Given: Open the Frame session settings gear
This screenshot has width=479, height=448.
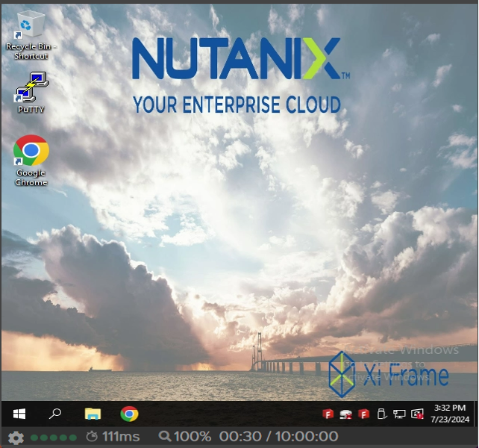Looking at the screenshot, I should pyautogui.click(x=16, y=438).
